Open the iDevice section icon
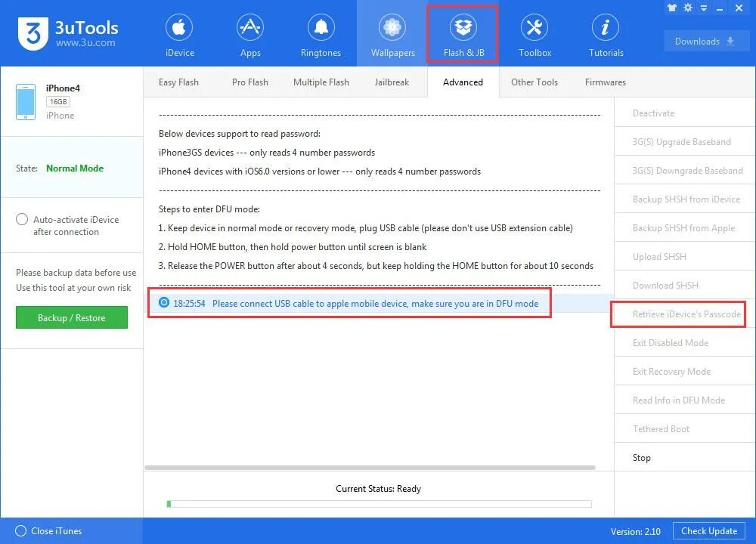The image size is (756, 544). pos(179,27)
